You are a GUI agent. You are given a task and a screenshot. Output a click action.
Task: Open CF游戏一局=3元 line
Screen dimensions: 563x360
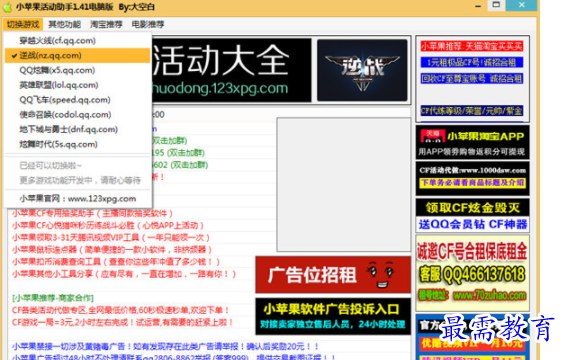click(123, 322)
